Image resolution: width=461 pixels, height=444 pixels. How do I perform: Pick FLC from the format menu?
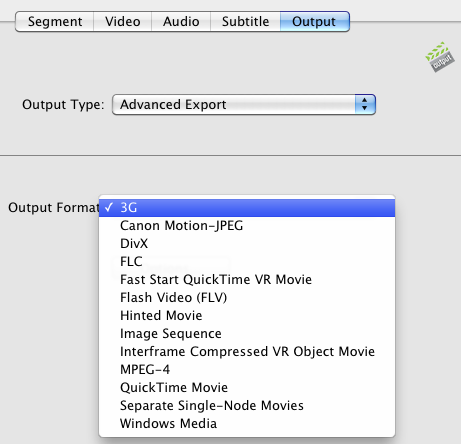(247, 262)
